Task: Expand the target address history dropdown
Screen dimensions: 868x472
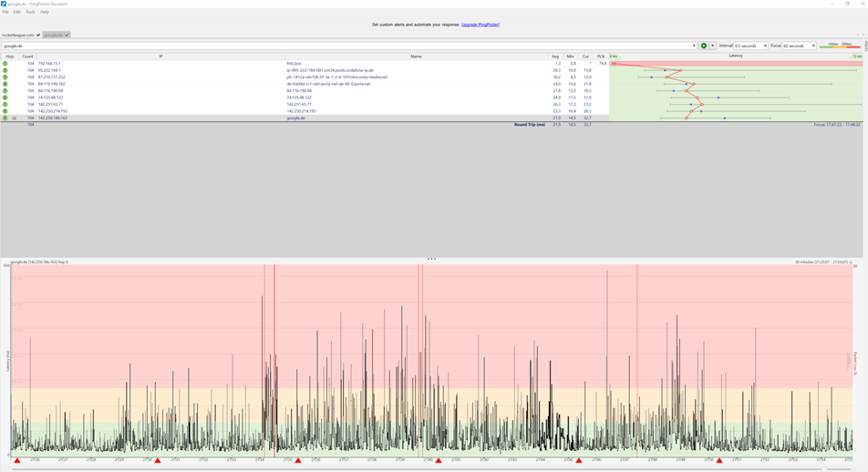Action: pyautogui.click(x=694, y=46)
